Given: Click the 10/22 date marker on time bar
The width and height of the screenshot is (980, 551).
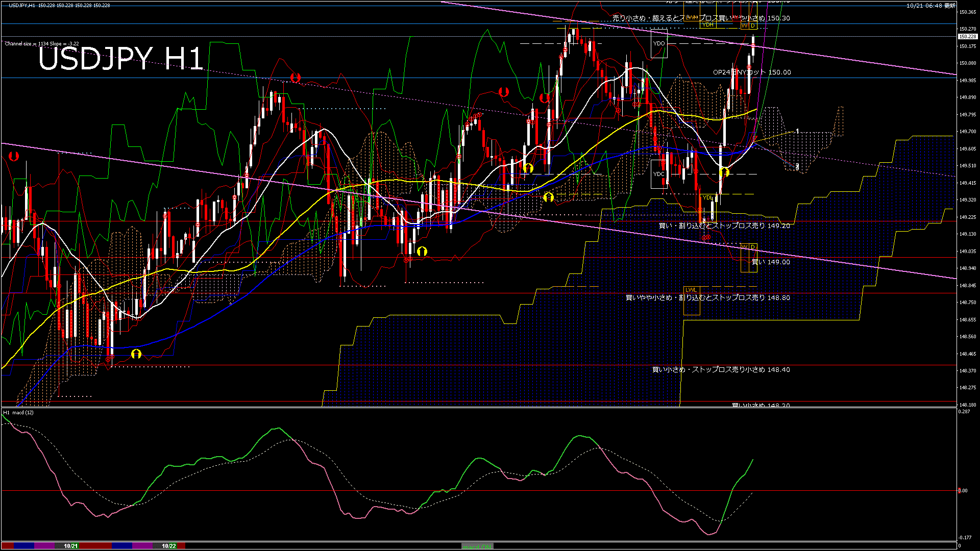Looking at the screenshot, I should coord(169,546).
